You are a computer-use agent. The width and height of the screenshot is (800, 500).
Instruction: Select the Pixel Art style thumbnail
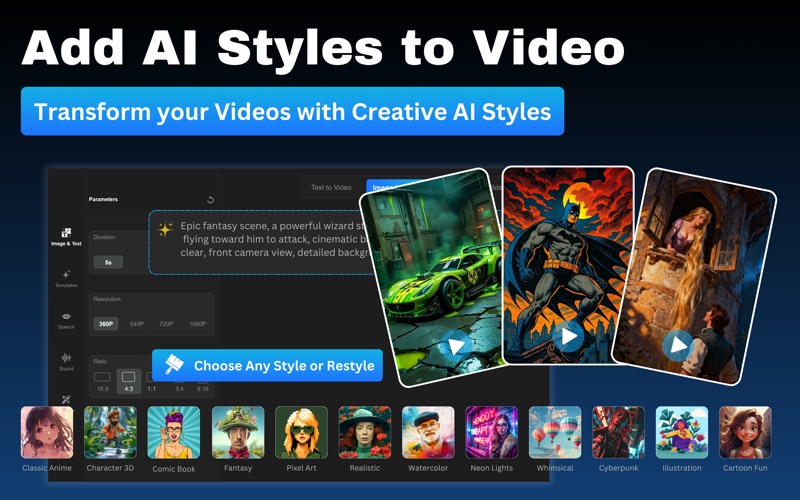coord(301,433)
